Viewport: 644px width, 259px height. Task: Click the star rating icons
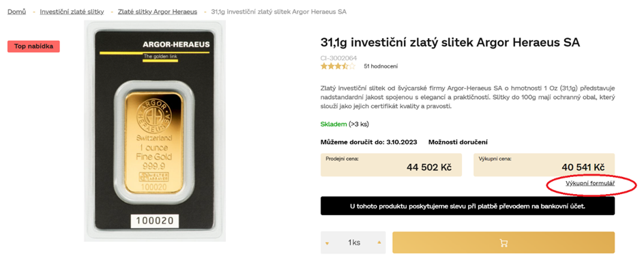click(338, 66)
